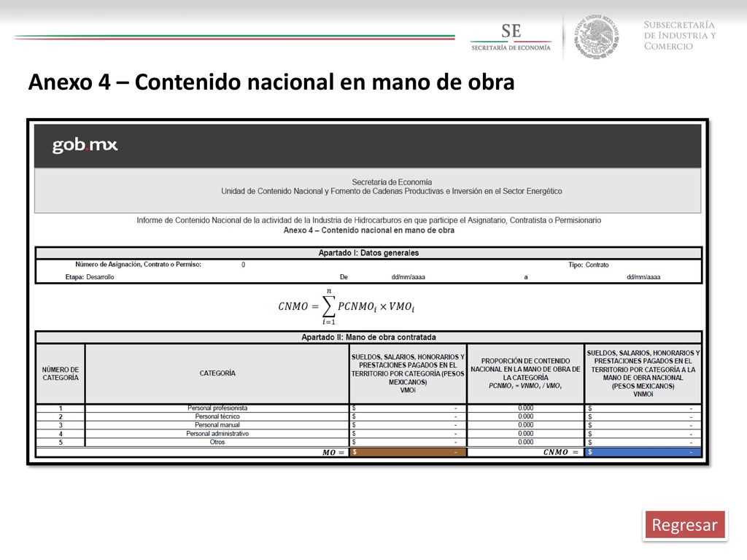Click the end date dd/mm/aaaa after a

pos(643,276)
